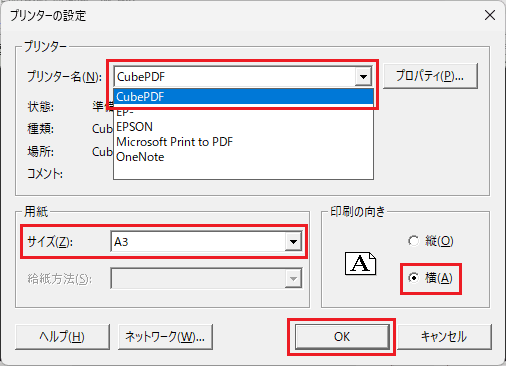Select CubePDF in the printer list
The height and width of the screenshot is (366, 506).
pos(243,97)
